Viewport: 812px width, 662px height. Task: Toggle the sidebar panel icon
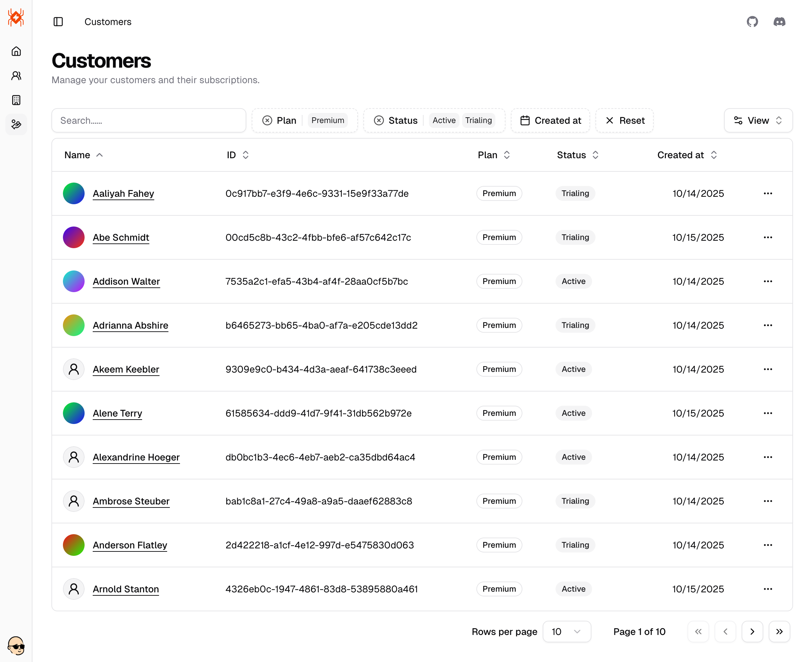click(58, 22)
